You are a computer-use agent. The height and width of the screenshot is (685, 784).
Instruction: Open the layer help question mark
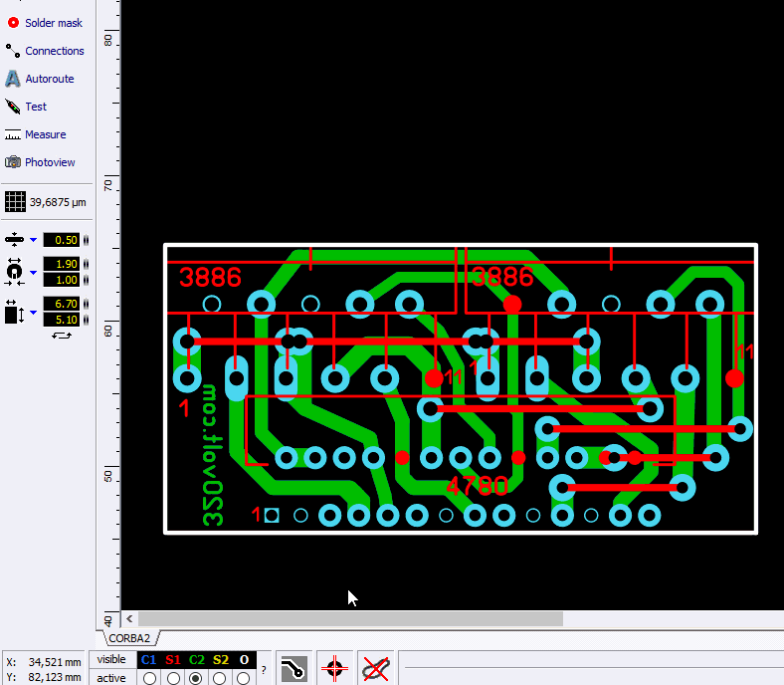(264, 669)
